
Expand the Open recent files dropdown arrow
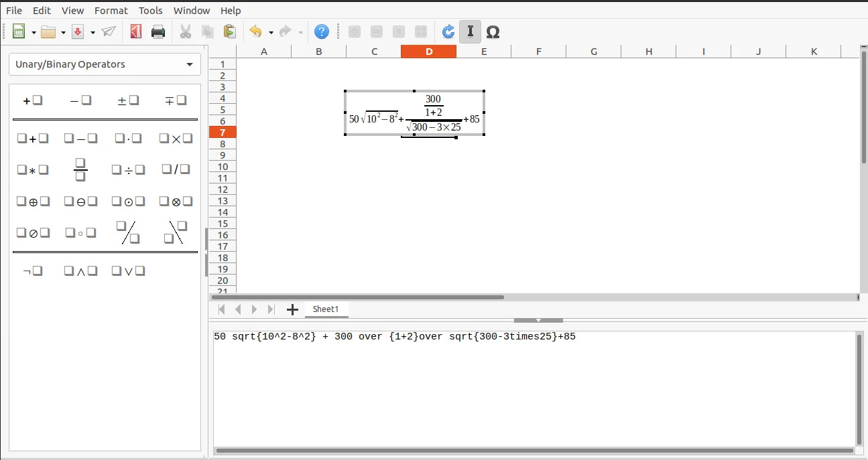(x=63, y=32)
